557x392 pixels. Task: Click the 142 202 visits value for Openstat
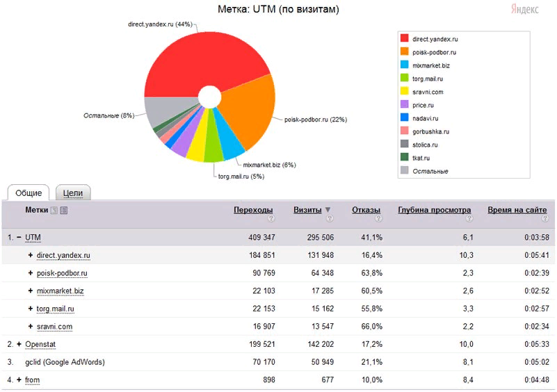pyautogui.click(x=320, y=345)
